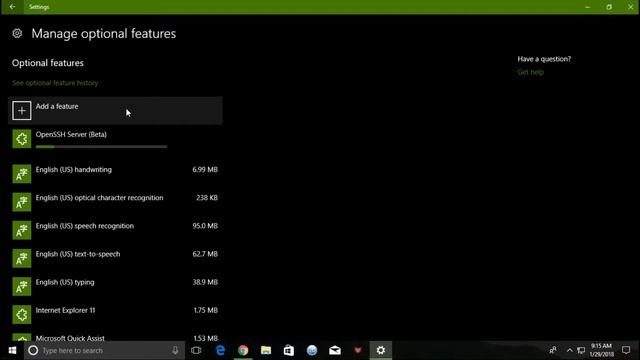Viewport: 640px width, 360px height.
Task: Click the taskbar clock and date
Action: pos(602,350)
